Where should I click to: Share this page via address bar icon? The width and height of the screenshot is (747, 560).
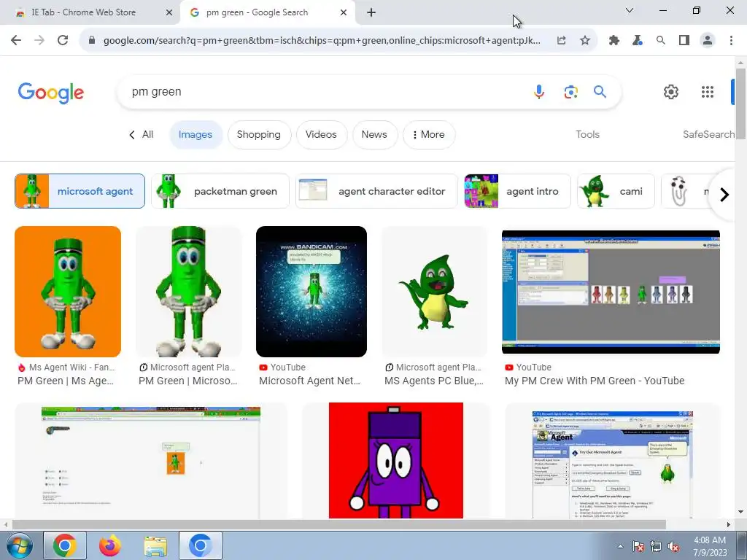(562, 41)
